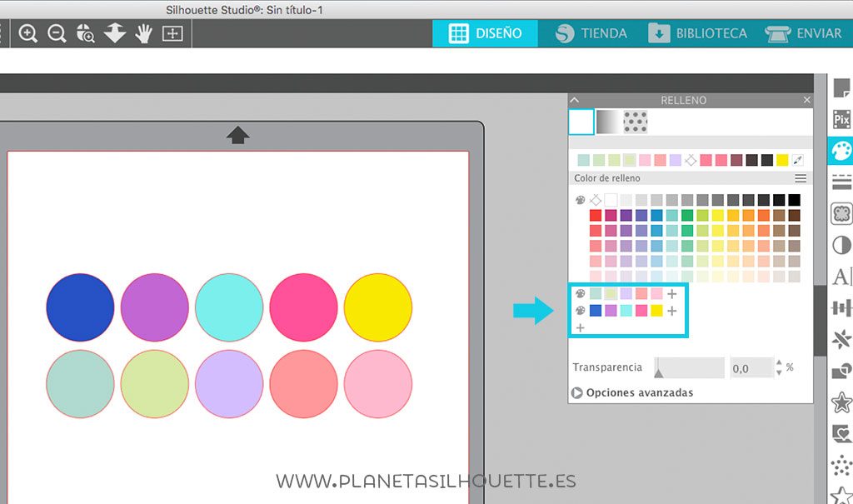
Task: Click the Transparencia slider track
Action: [x=689, y=368]
